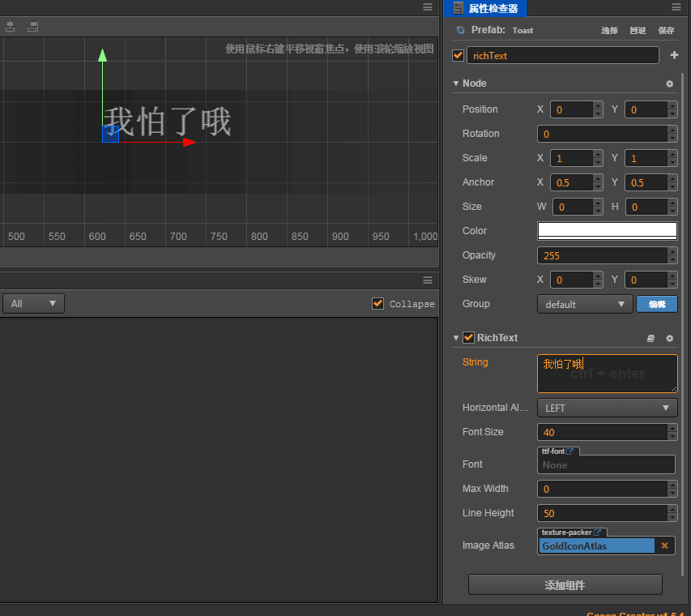Toggle the richText node active checkbox
Viewport: 691px width, 616px height.
[x=458, y=56]
